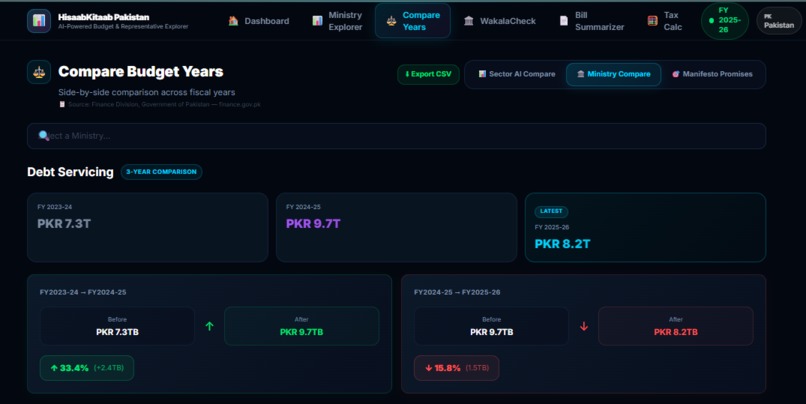Image resolution: width=806 pixels, height=404 pixels.
Task: Click the building icon in Ministry Compare tab
Action: pyautogui.click(x=580, y=74)
